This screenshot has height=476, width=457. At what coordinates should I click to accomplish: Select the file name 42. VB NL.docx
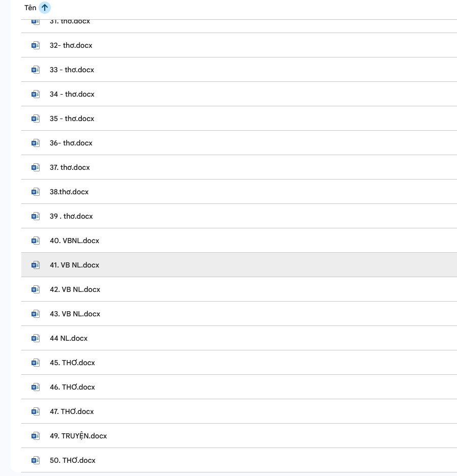pyautogui.click(x=75, y=289)
